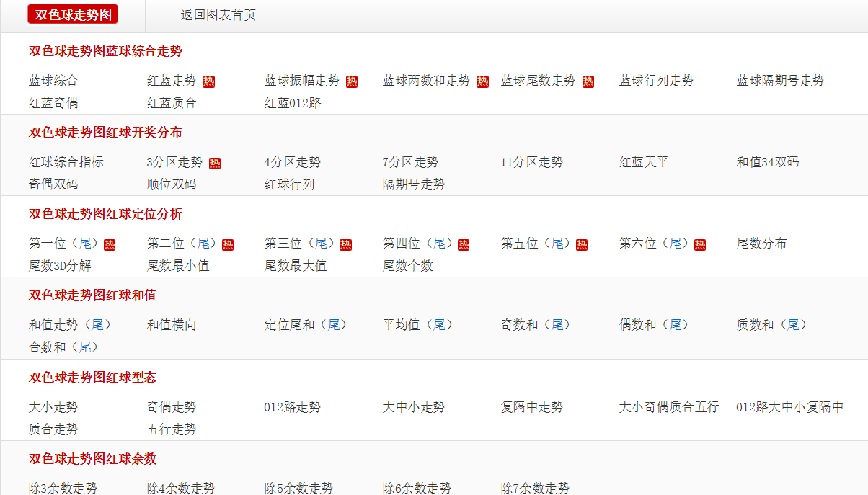Open 红蓝质合 link
Screen dimensions: 868x495
click(x=172, y=103)
